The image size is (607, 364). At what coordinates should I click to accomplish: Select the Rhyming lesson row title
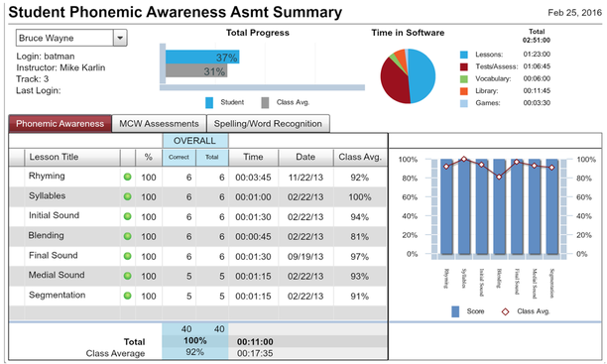pyautogui.click(x=47, y=176)
